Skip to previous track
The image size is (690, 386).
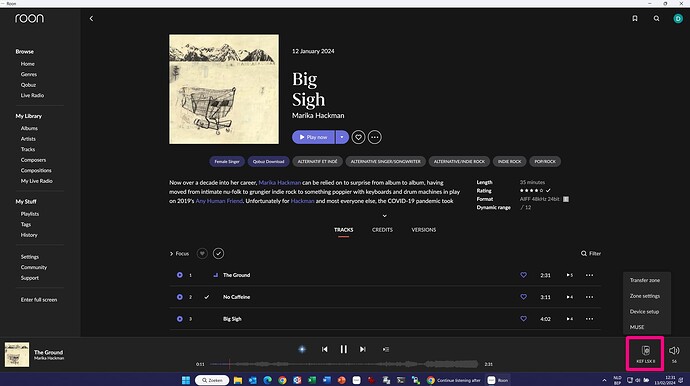click(324, 349)
